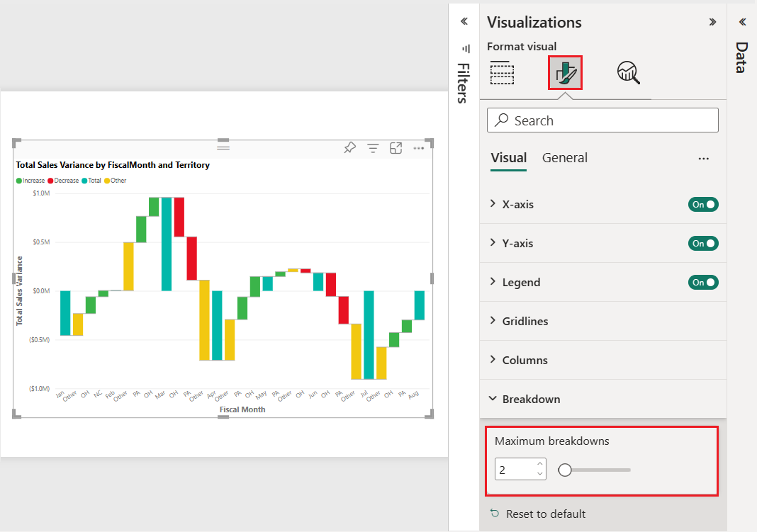
Task: Click the $1.0M y-axis label
Action: [41, 193]
